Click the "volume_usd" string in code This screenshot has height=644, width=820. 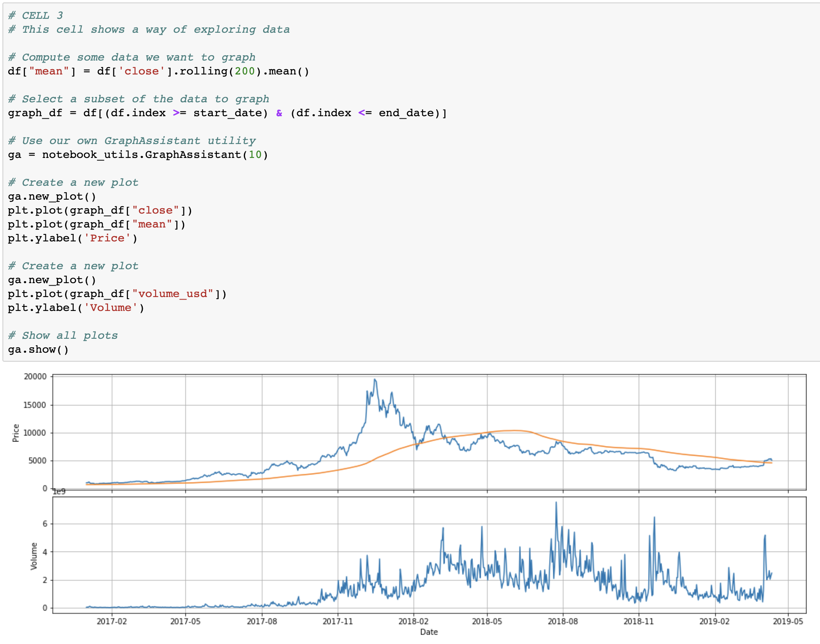(x=172, y=294)
